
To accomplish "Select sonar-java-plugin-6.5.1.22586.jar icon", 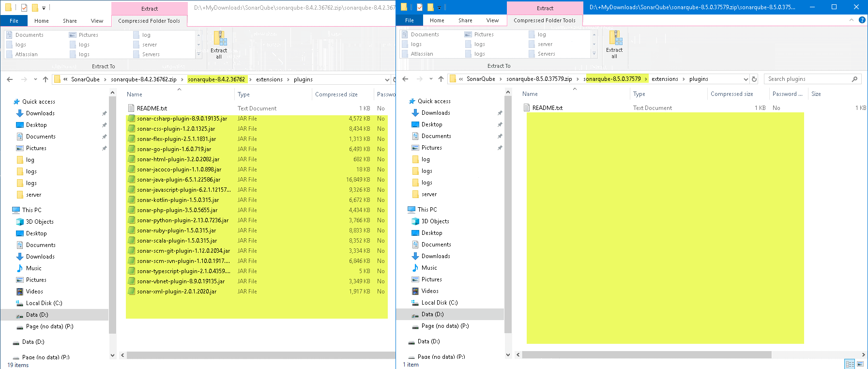I will 131,180.
